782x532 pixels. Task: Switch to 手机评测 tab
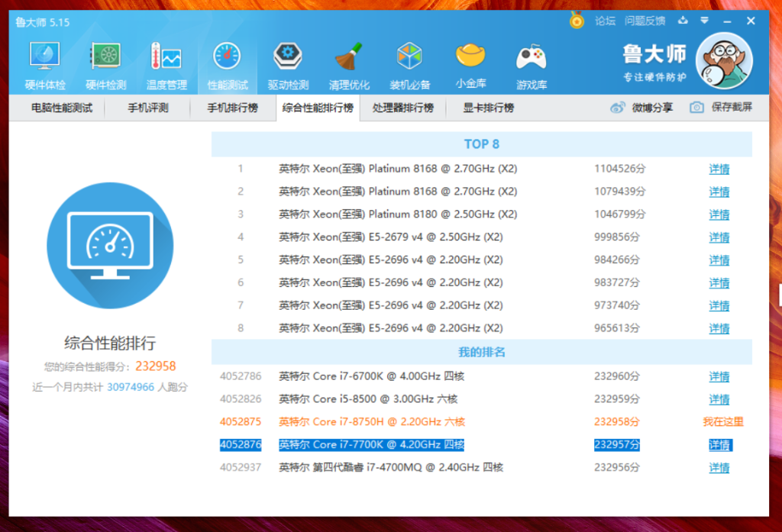(x=148, y=108)
